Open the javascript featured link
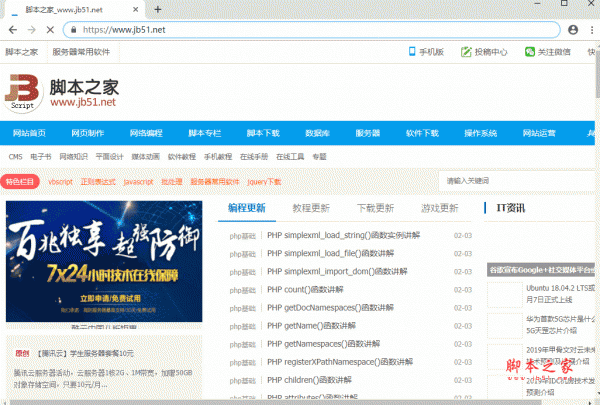This screenshot has height=405, width=600. pyautogui.click(x=138, y=182)
